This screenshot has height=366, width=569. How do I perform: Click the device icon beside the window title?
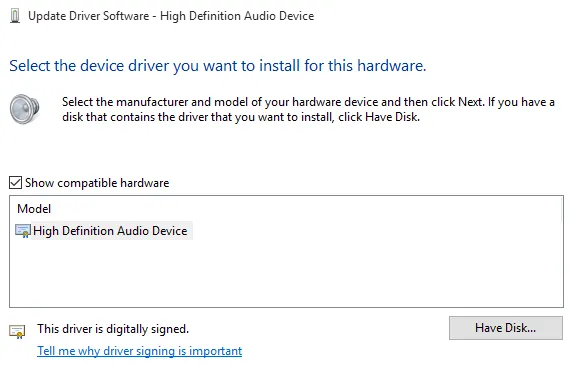tap(15, 16)
